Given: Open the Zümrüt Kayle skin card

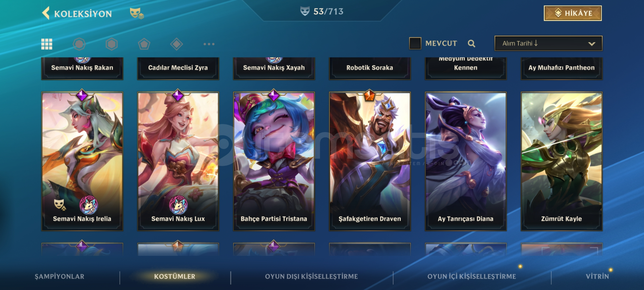Looking at the screenshot, I should (x=562, y=161).
